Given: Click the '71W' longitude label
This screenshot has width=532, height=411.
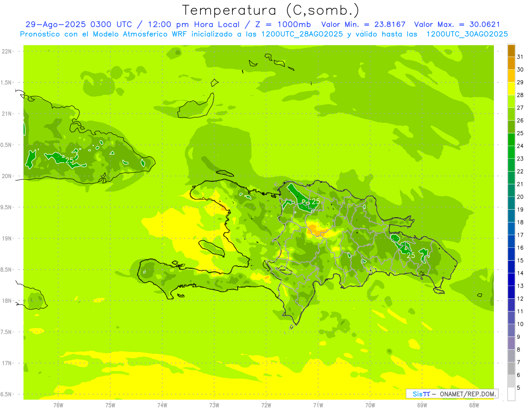Looking at the screenshot, I should click(x=318, y=405).
